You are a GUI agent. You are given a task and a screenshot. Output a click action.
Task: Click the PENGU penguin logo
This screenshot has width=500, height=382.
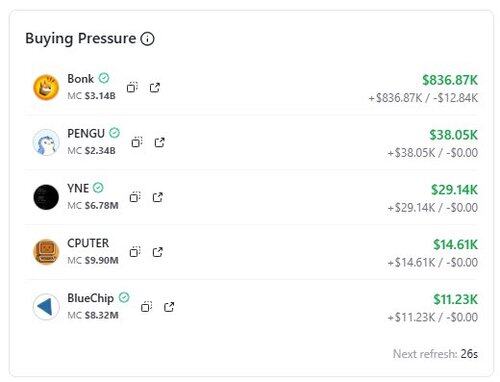pos(46,142)
